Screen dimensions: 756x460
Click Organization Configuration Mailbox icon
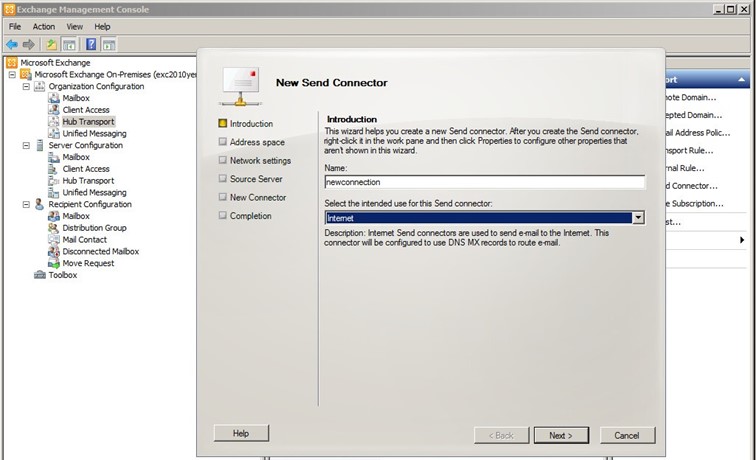click(x=54, y=98)
